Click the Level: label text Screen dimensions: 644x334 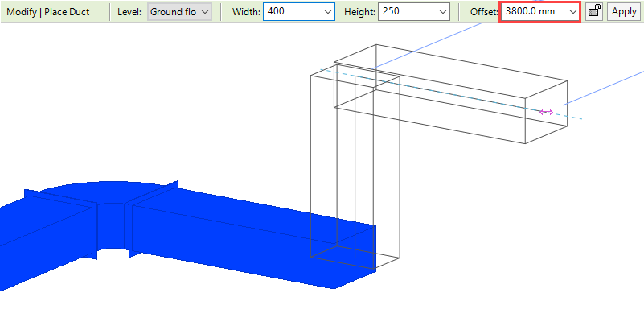(129, 12)
